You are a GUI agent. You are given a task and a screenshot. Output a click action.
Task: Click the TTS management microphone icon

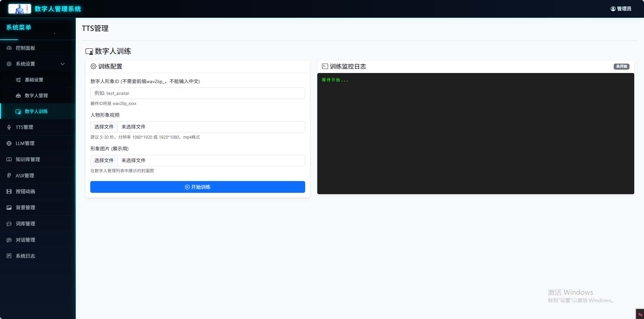tap(9, 127)
